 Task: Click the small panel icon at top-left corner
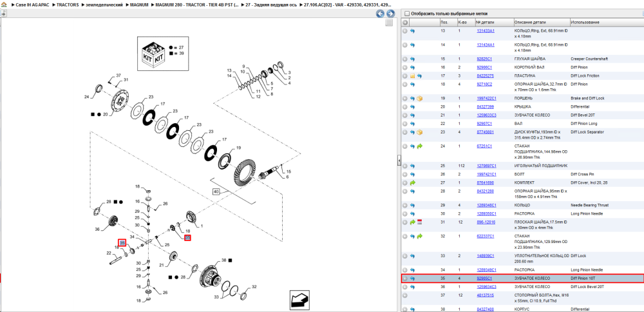click(3, 14)
